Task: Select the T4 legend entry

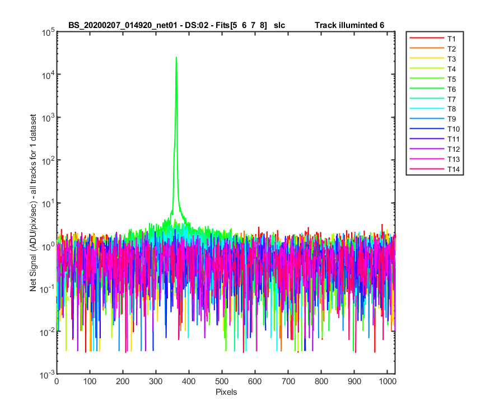Action: 433,69
